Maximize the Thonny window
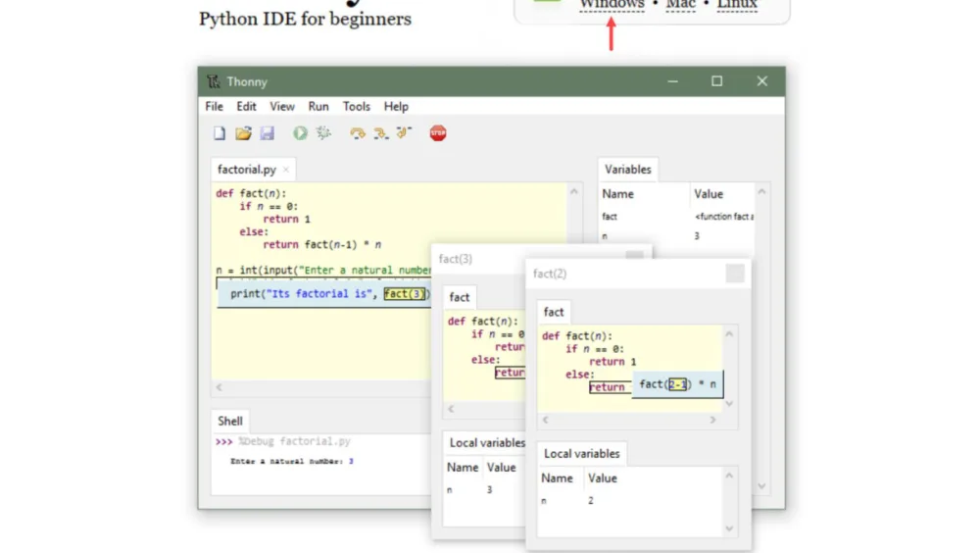 [x=717, y=81]
